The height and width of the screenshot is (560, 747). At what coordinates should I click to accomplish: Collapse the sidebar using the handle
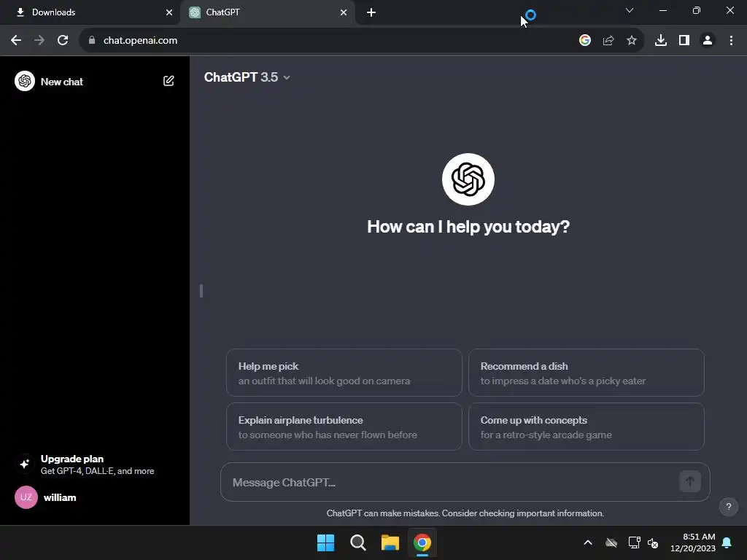click(201, 290)
